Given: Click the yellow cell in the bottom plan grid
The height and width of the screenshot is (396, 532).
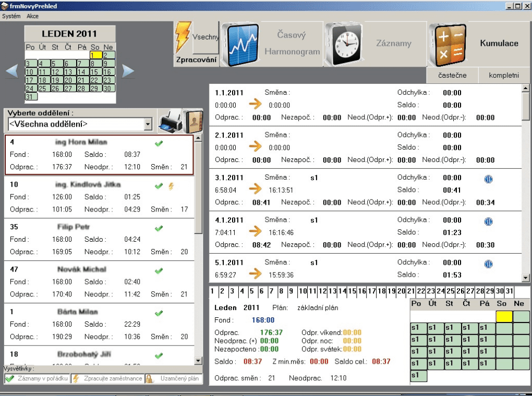Looking at the screenshot, I should (x=504, y=316).
